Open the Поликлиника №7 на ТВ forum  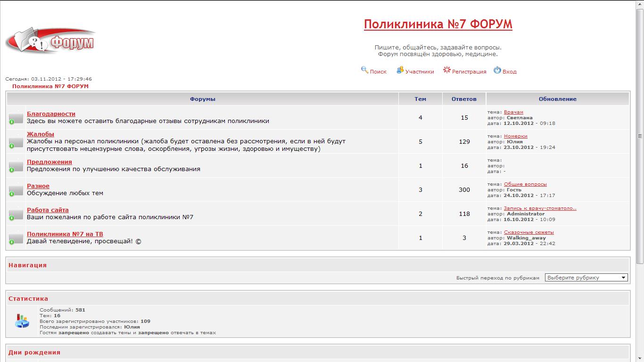[65, 234]
